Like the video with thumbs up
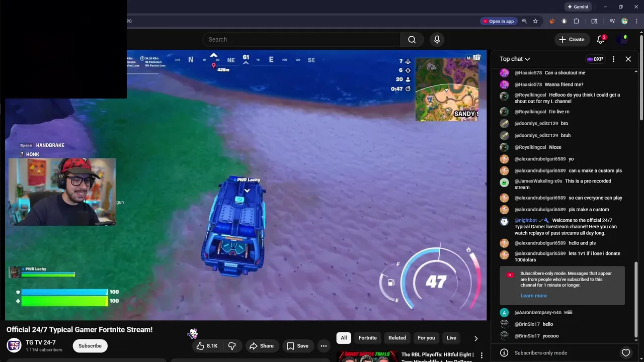644x362 pixels. click(207, 346)
